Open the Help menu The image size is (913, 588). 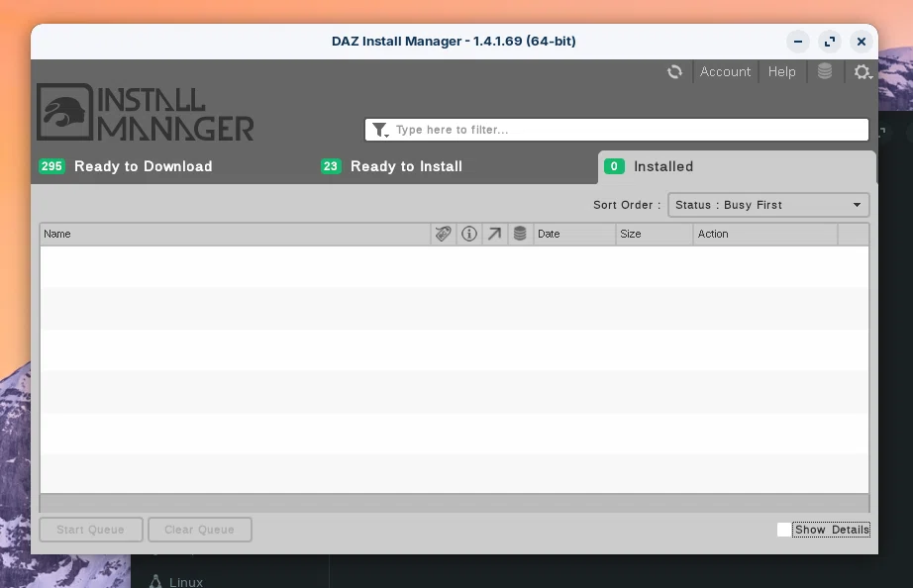click(x=781, y=71)
